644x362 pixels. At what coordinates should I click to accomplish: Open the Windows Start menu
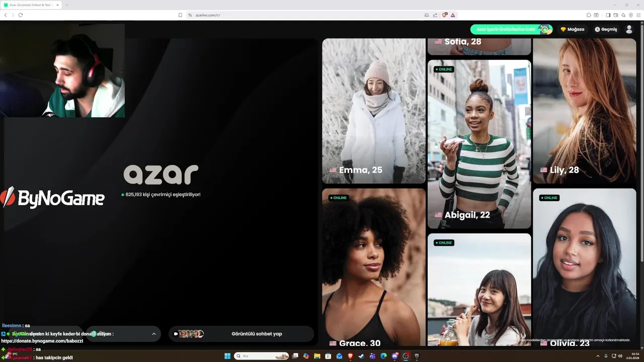(x=227, y=356)
